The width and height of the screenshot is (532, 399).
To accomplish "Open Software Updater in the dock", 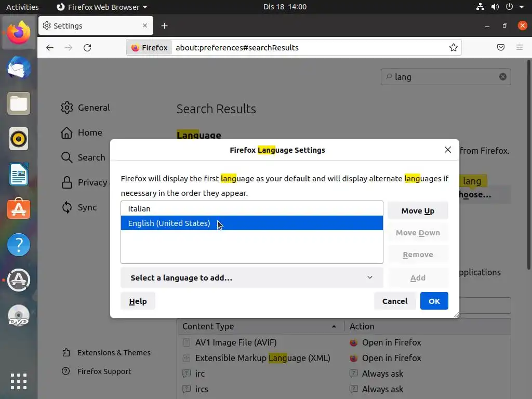I will [19, 280].
